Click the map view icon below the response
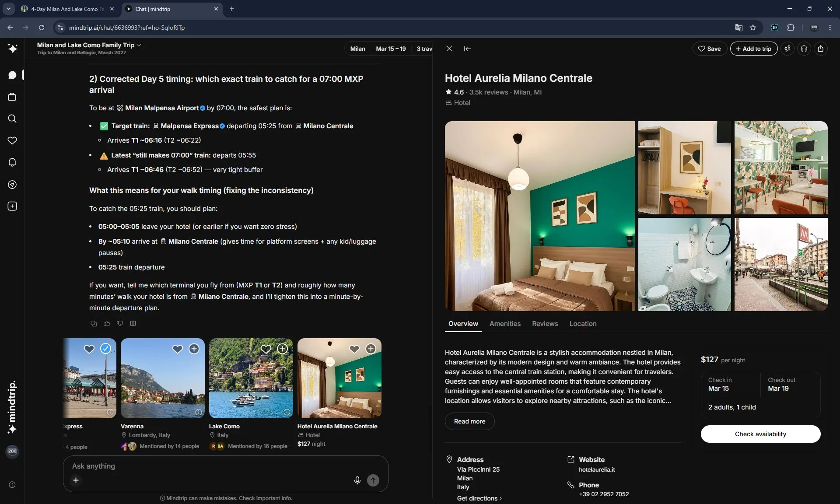Viewport: 840px width, 504px height. pyautogui.click(x=133, y=323)
